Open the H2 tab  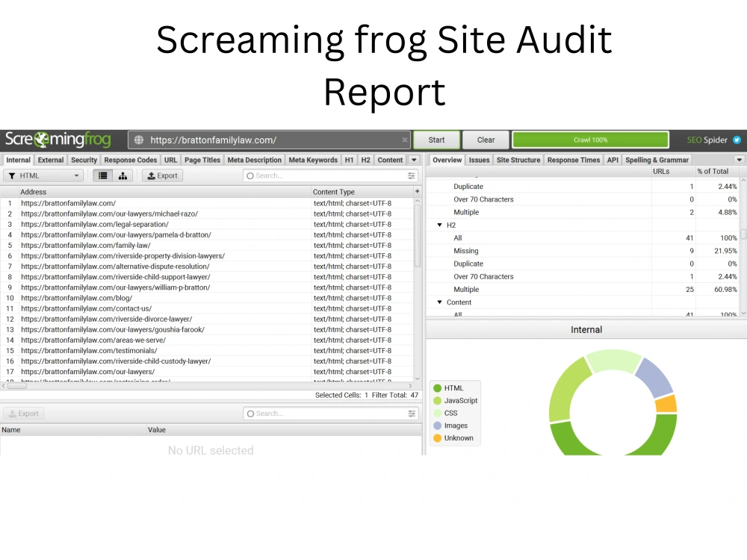[365, 160]
